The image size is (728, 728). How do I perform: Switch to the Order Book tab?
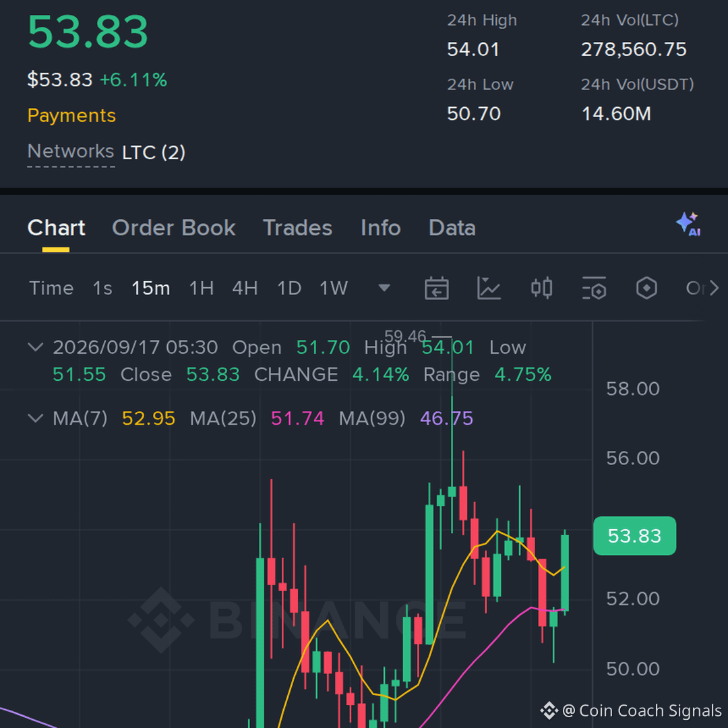point(174,228)
